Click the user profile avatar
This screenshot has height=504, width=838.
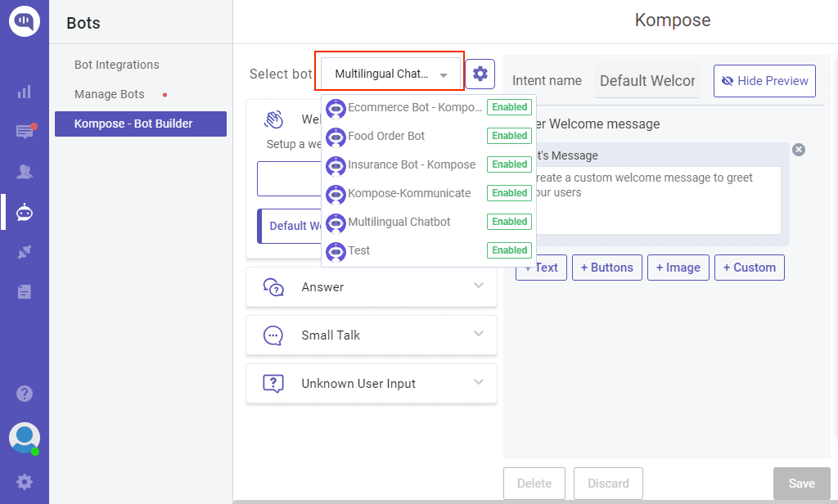(25, 438)
